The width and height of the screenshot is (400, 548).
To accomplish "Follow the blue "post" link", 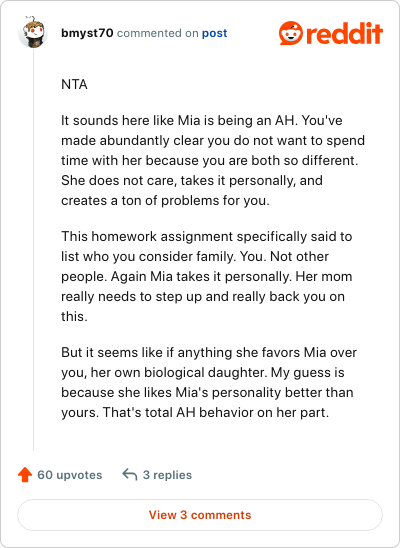I will [214, 33].
